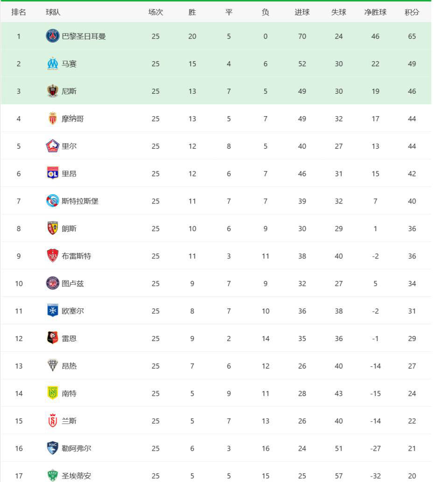Click the 排名 column header

19,12
